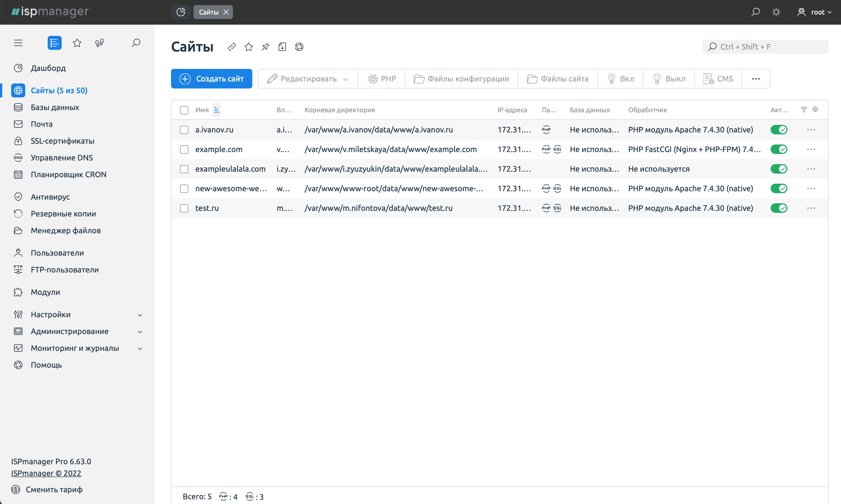This screenshot has height=504, width=841.
Task: Tick the select-all checkbox in table header
Action: 184,110
